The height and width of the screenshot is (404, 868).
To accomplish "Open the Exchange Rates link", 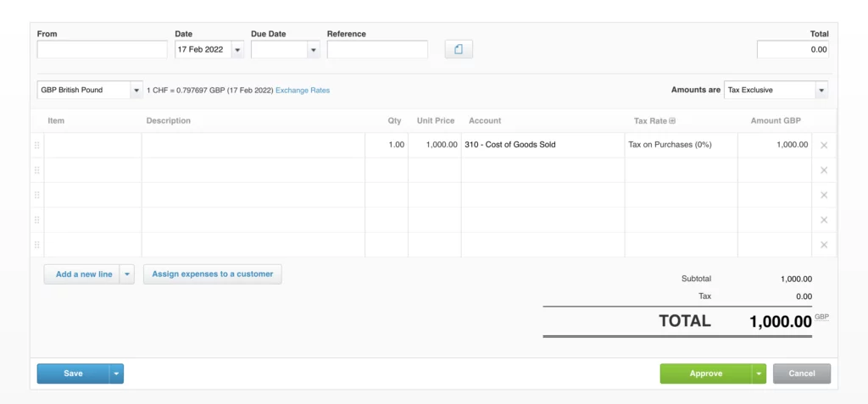I will (303, 91).
